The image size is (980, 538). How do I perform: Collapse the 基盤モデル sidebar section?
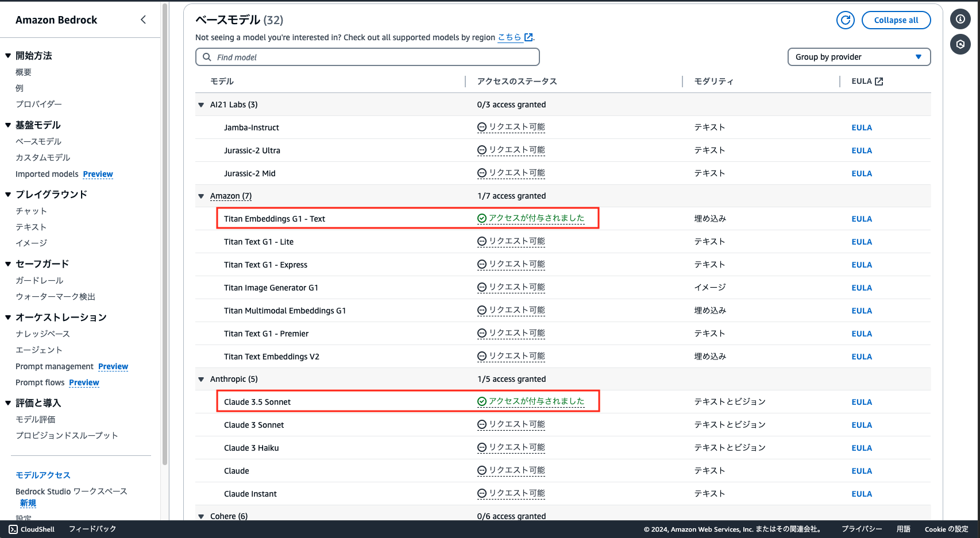point(8,125)
